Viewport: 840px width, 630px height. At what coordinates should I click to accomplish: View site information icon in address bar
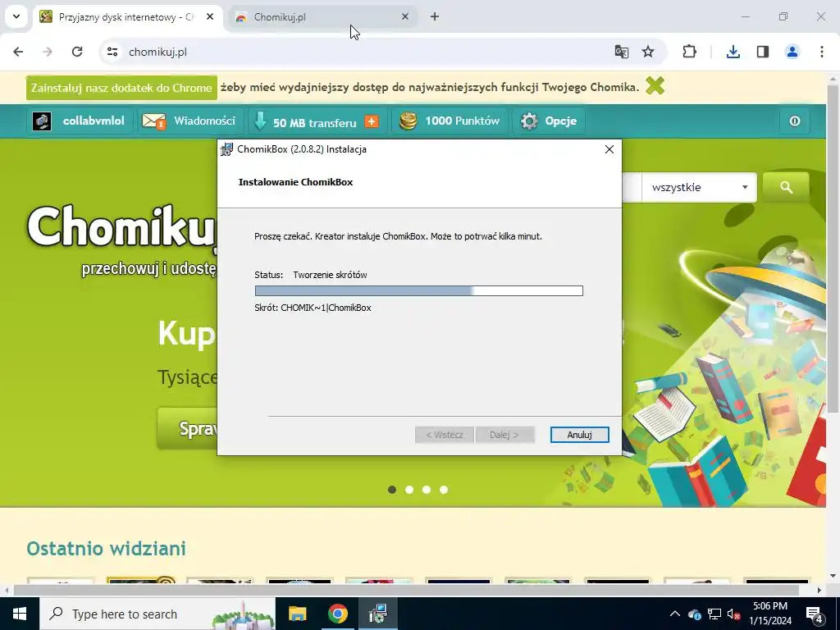[x=112, y=52]
